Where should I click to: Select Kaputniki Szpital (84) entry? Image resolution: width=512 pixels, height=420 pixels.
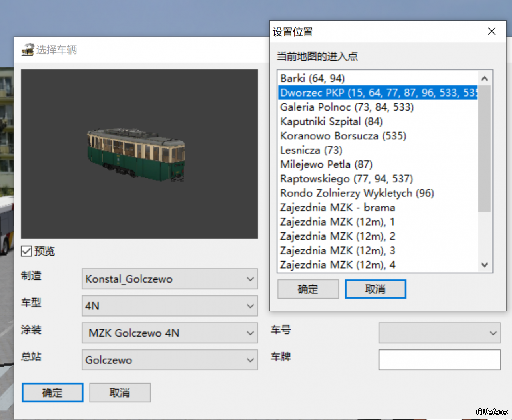point(378,121)
